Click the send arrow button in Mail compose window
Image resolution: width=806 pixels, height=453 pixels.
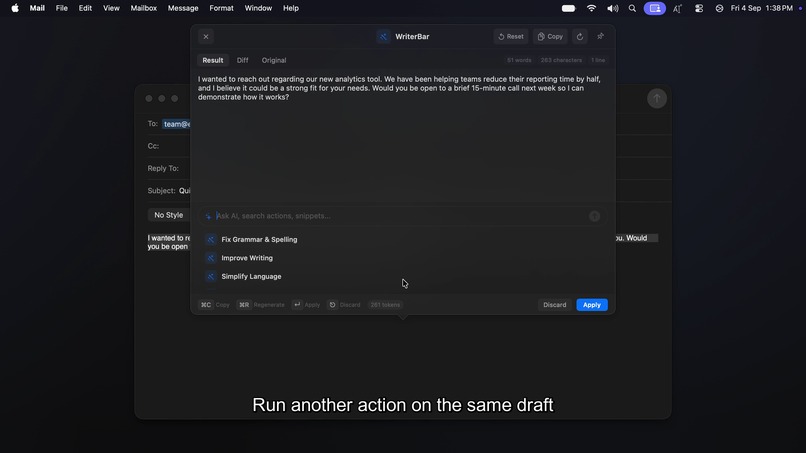pyautogui.click(x=656, y=98)
